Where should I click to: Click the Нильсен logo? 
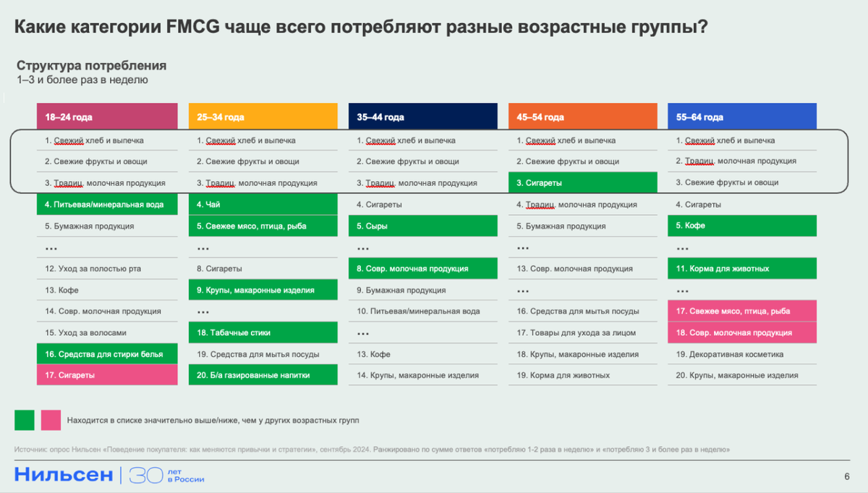pos(61,475)
